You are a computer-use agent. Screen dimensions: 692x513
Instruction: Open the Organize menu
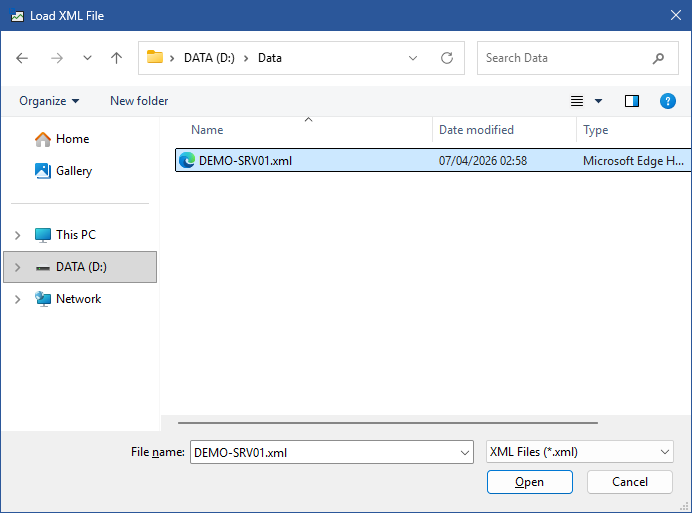[49, 101]
